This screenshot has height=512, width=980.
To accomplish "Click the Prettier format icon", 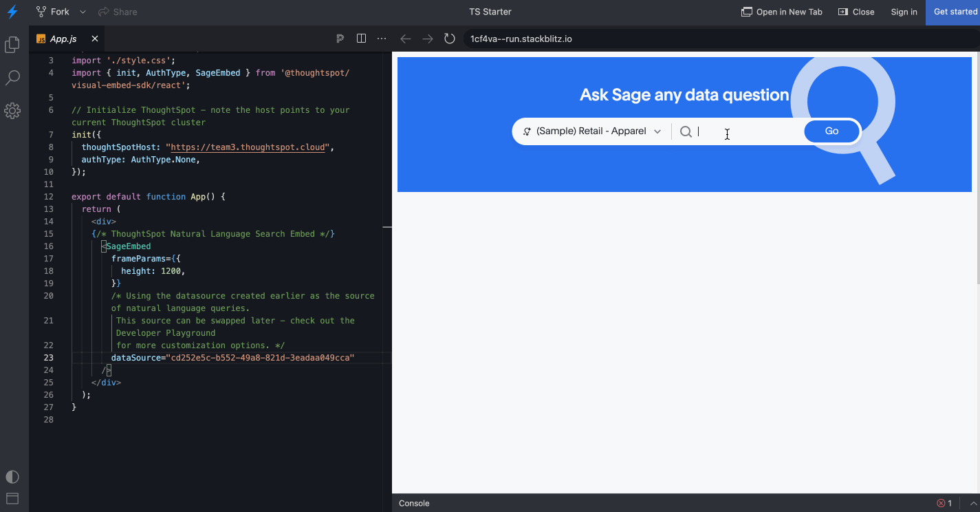I will coord(340,39).
